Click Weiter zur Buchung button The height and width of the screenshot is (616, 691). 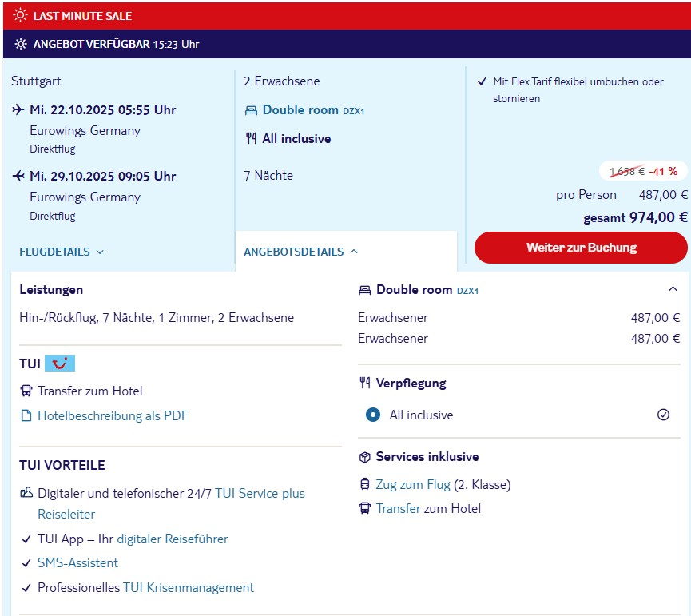point(581,248)
